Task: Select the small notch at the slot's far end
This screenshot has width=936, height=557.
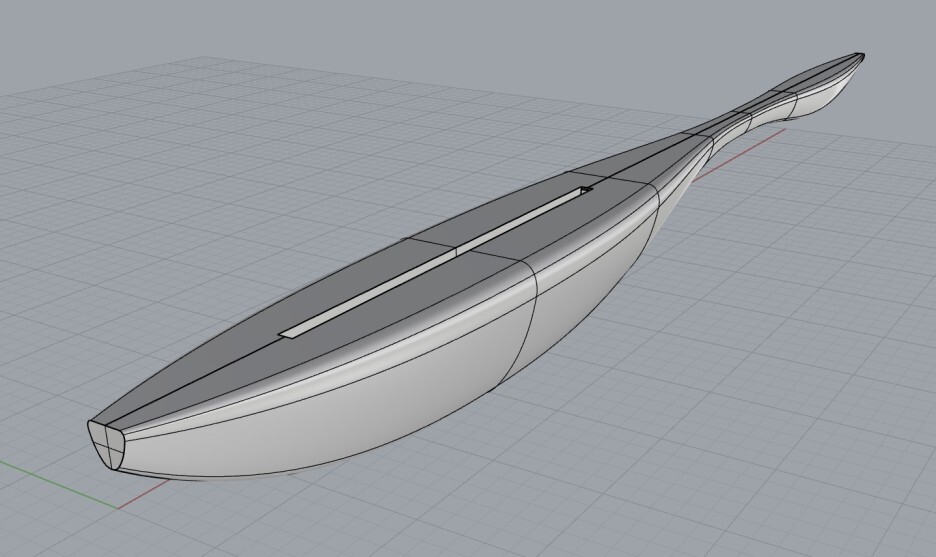Action: (586, 189)
